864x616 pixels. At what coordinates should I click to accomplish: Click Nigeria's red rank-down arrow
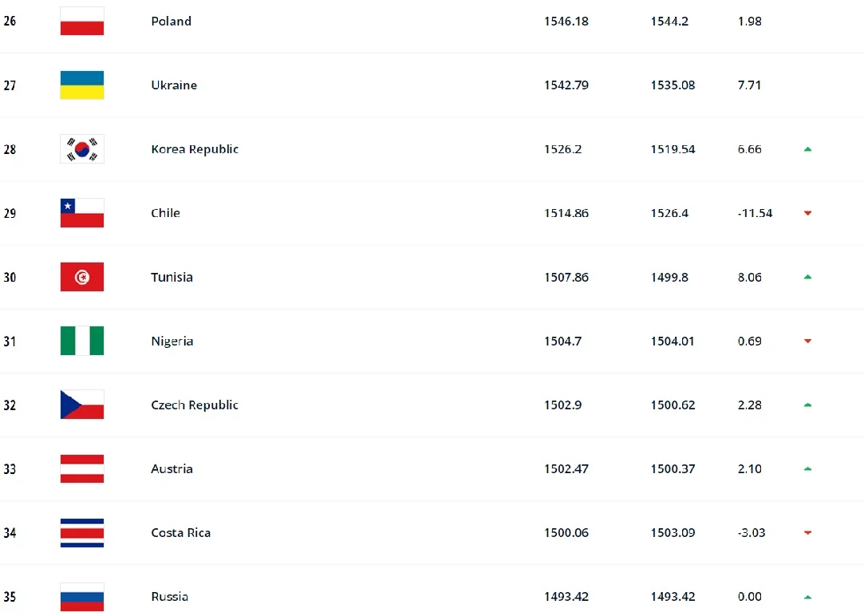point(807,341)
